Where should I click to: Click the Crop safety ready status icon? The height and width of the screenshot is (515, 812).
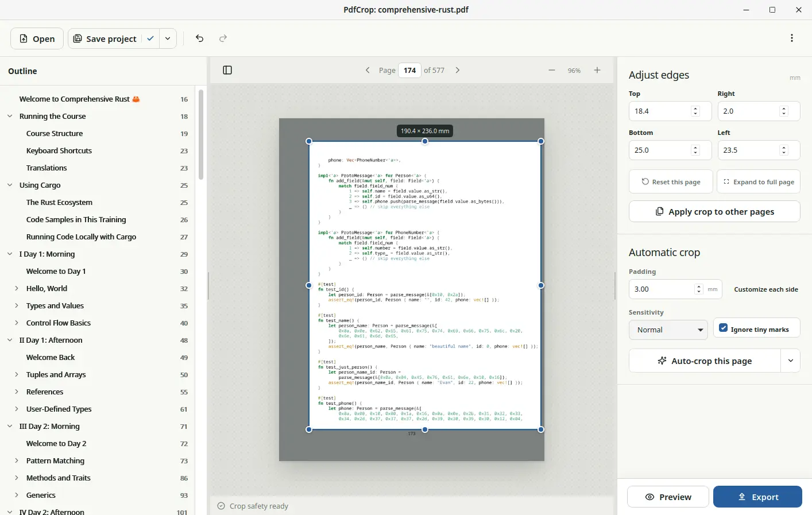221,506
